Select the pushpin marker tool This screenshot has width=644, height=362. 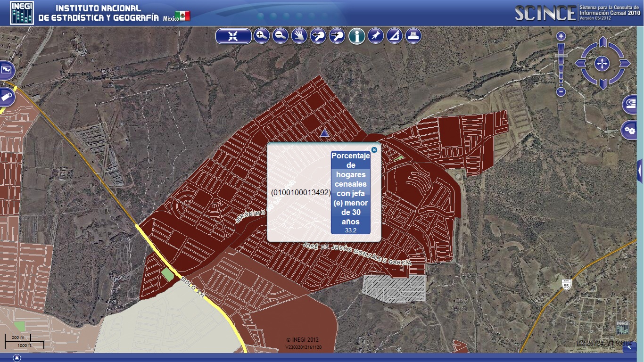pos(376,36)
